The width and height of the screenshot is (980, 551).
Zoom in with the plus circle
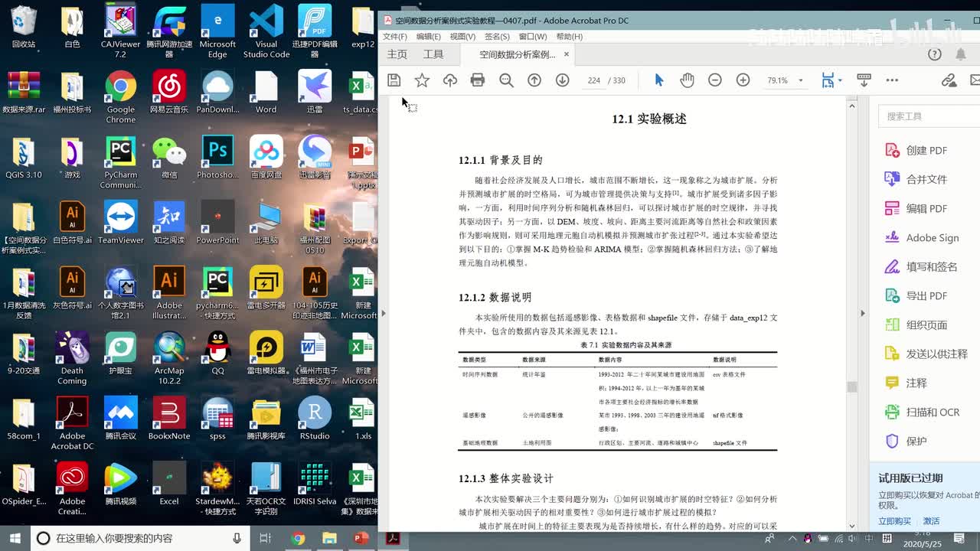[x=743, y=80]
